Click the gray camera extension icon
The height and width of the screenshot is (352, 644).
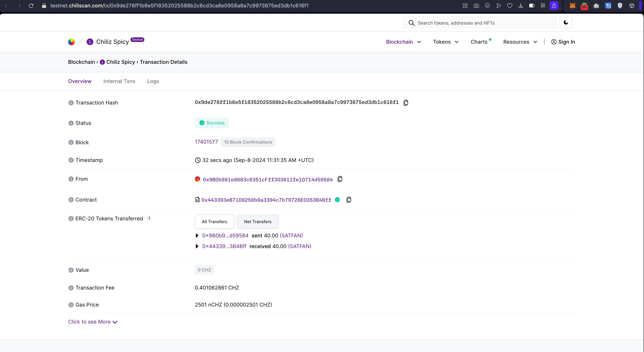coord(596,6)
